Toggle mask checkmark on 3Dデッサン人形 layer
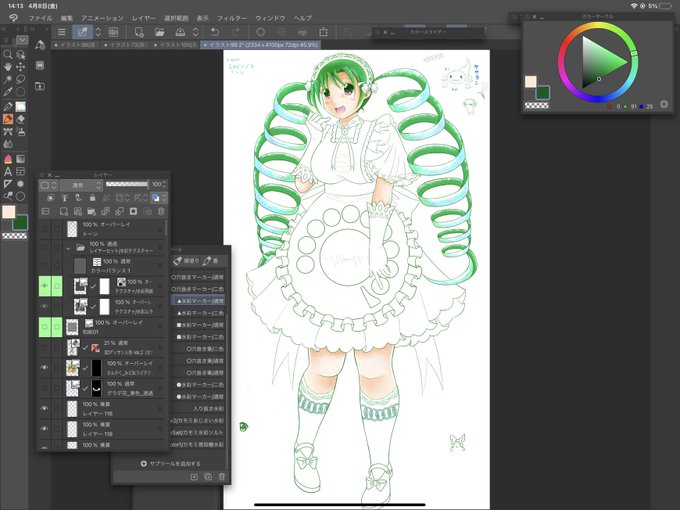 [x=85, y=347]
